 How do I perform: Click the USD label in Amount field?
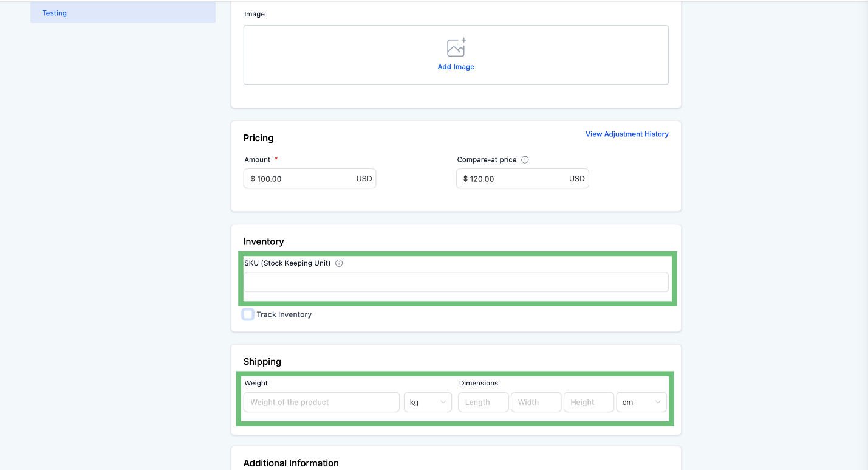point(364,179)
